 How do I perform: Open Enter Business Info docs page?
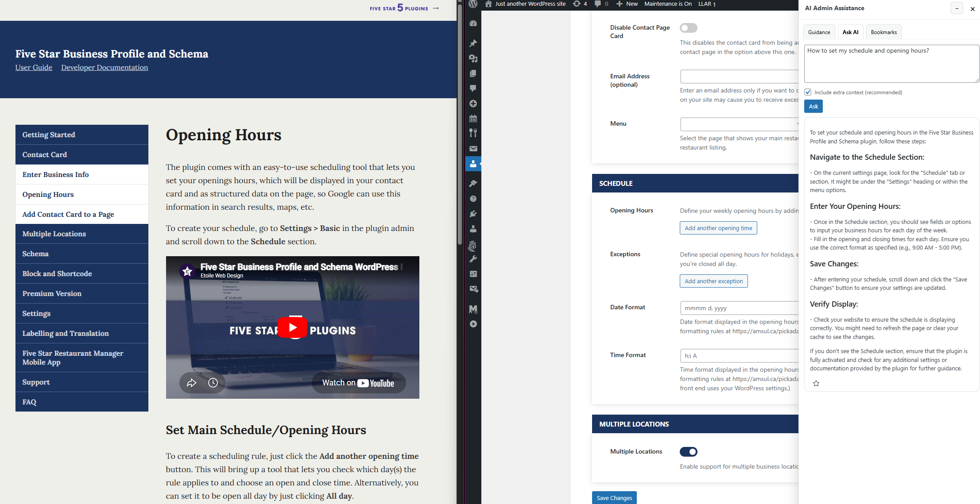click(x=82, y=174)
